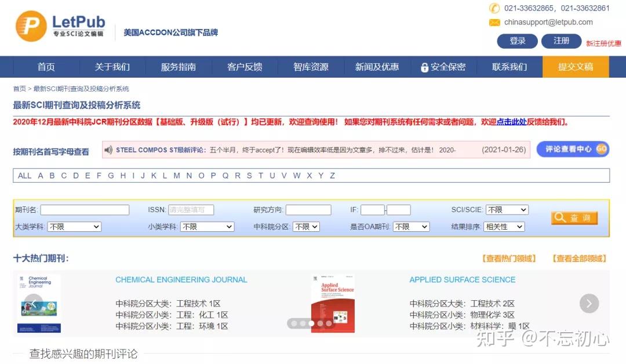Viewport: 626px width, 364px height.
Task: Open the 中科院分区 dropdown
Action: [306, 227]
